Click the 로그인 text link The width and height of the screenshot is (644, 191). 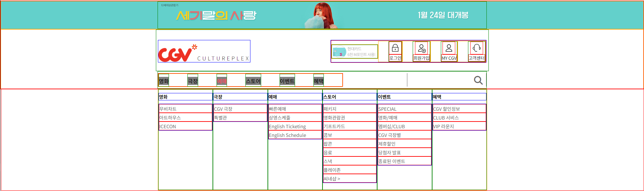point(395,58)
